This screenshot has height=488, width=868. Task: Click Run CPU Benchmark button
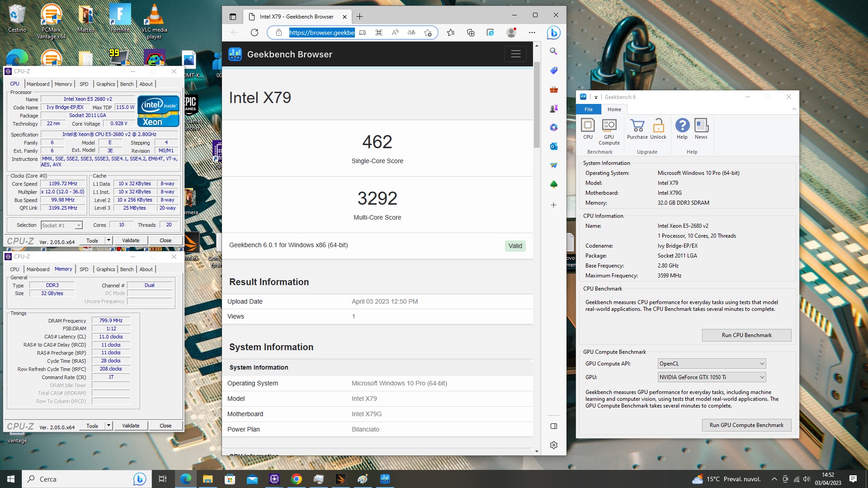[x=746, y=335]
